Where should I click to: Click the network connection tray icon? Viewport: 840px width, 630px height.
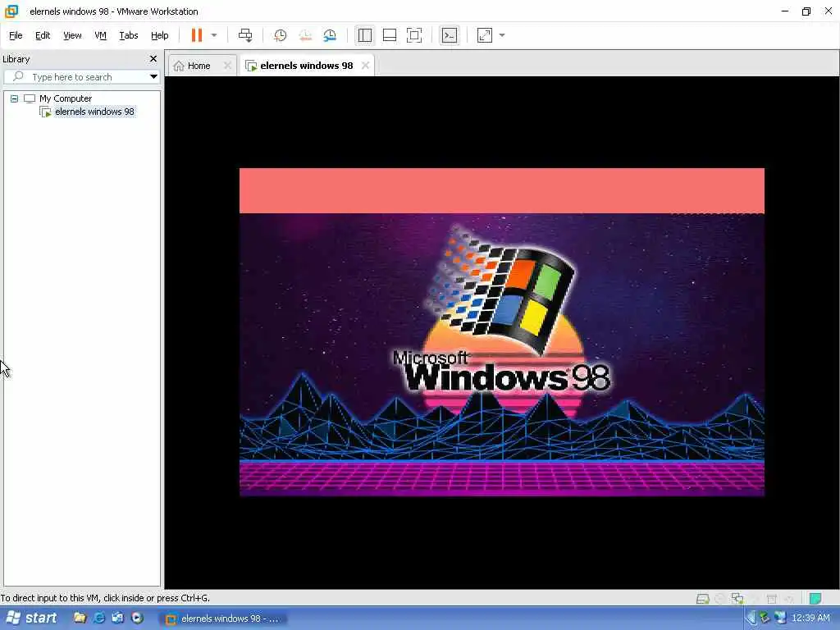(x=780, y=619)
